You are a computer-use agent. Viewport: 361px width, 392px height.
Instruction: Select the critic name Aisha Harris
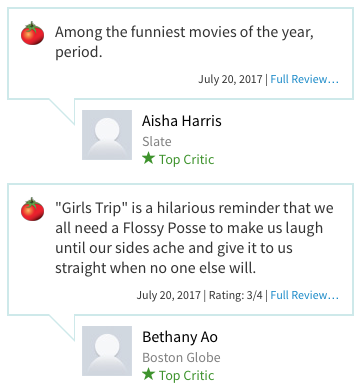182,121
